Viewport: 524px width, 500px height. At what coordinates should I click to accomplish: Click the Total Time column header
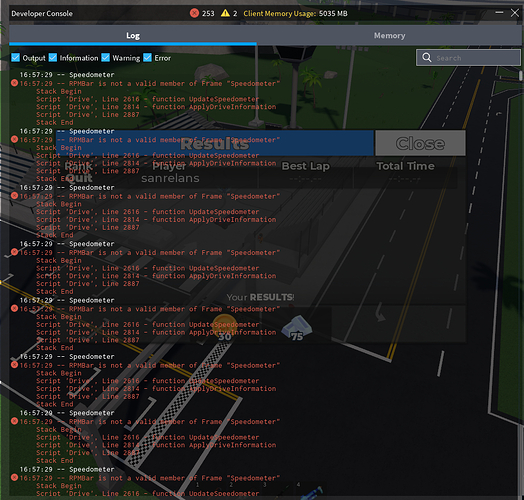tap(405, 166)
